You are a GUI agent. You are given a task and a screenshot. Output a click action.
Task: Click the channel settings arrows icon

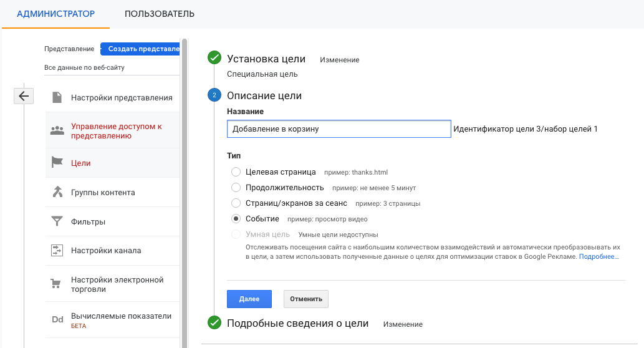(57, 251)
